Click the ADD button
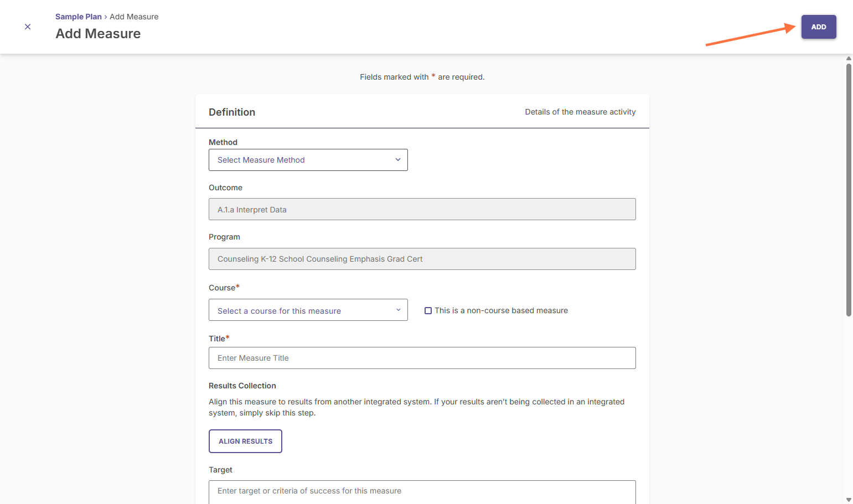The image size is (853, 504). [x=819, y=27]
